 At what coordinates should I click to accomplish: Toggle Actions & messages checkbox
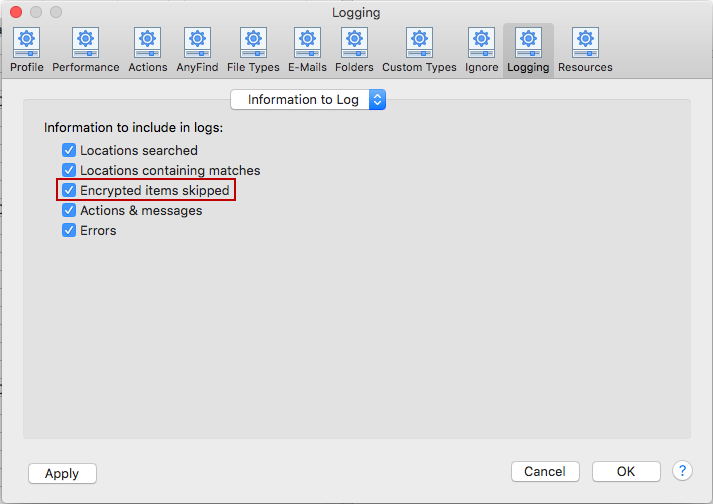pos(69,210)
